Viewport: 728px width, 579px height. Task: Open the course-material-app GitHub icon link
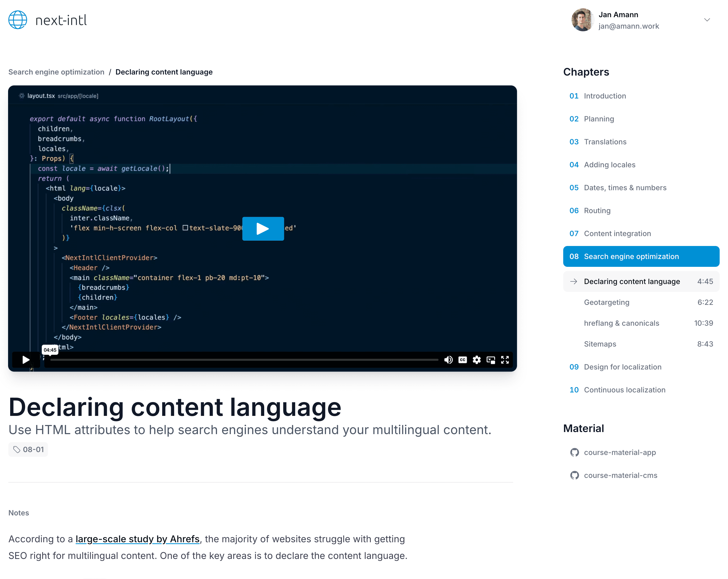pos(574,452)
